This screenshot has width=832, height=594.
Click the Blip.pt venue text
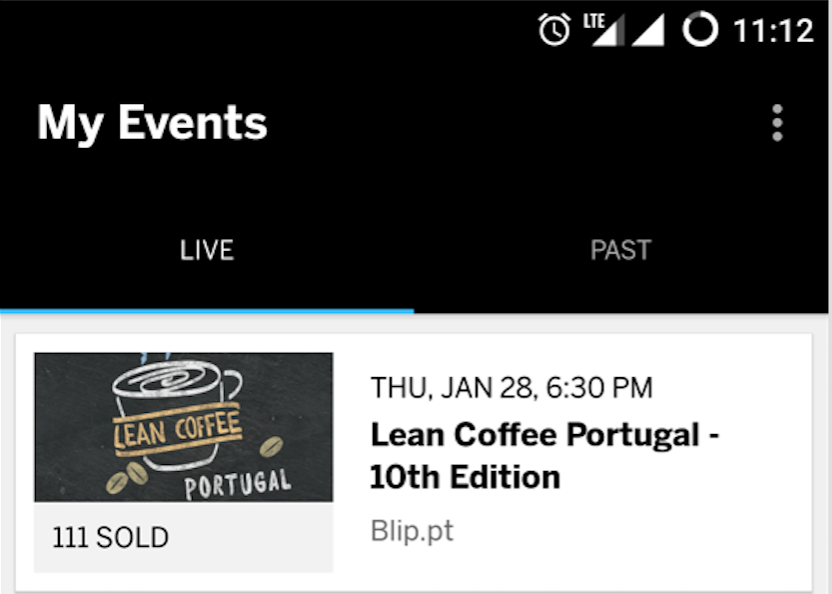tap(411, 531)
